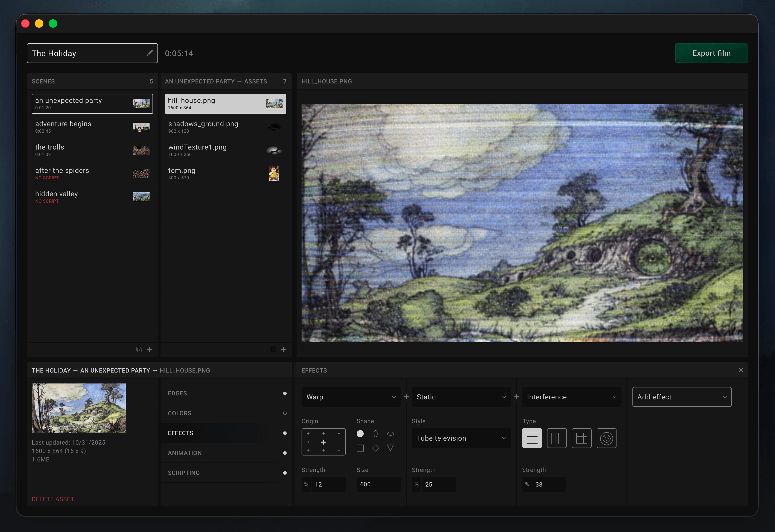Screen dimensions: 775x532
Task: Switch to the ANIMATION tab
Action: coord(184,453)
